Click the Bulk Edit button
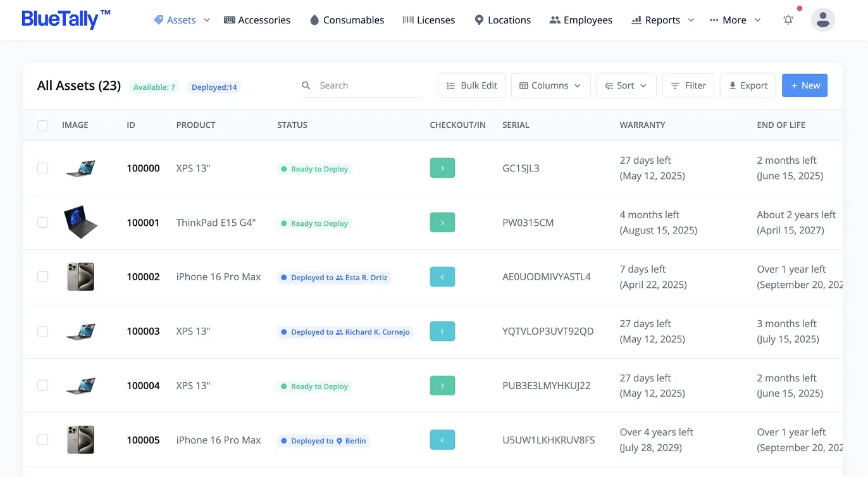The width and height of the screenshot is (868, 477). [x=471, y=85]
